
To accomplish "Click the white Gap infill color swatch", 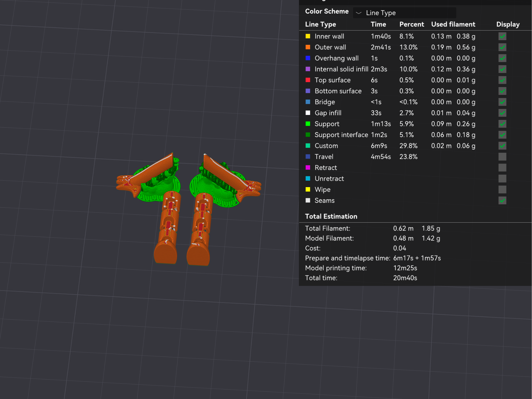I will point(308,113).
